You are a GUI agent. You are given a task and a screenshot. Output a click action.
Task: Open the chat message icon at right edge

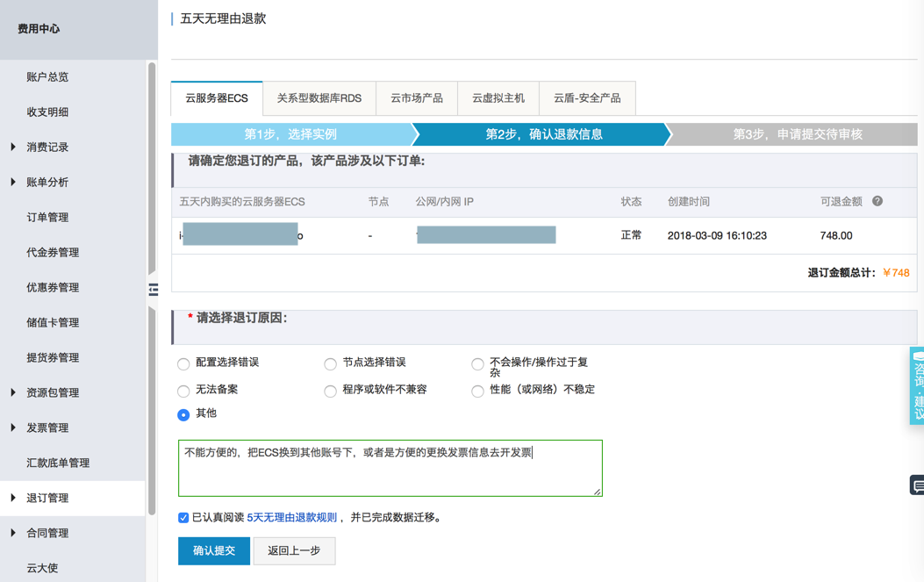pos(917,485)
